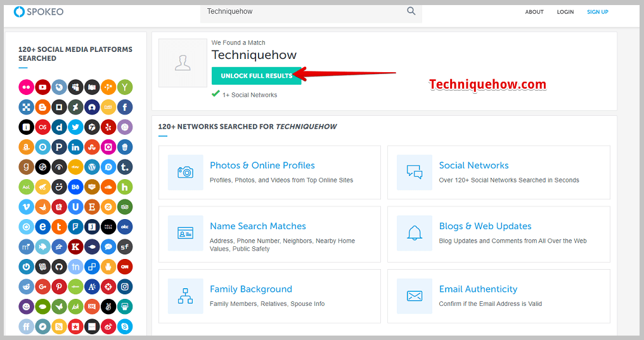Click the Pinterest icon
Viewport: 644px width, 340px height.
click(x=59, y=287)
